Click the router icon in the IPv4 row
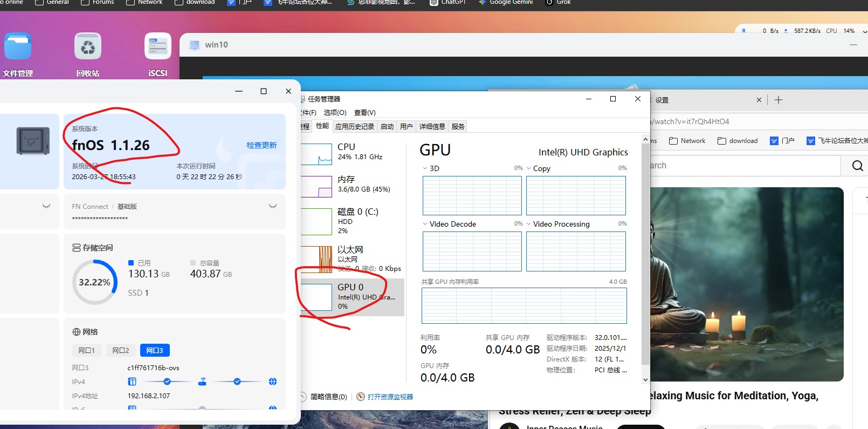This screenshot has height=429, width=868. click(202, 382)
